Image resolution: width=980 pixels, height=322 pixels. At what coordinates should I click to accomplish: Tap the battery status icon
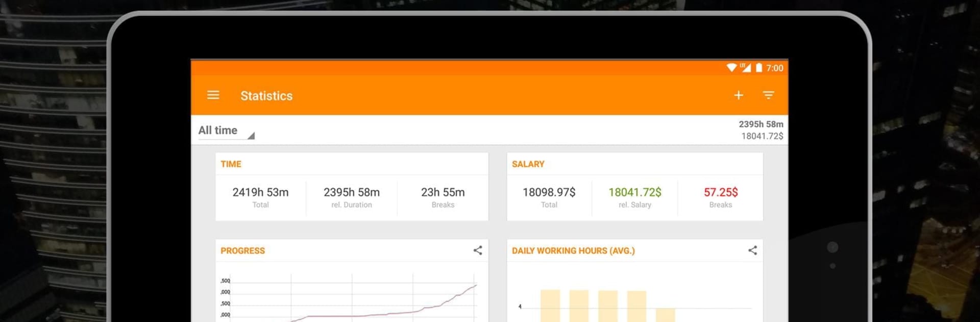point(759,67)
